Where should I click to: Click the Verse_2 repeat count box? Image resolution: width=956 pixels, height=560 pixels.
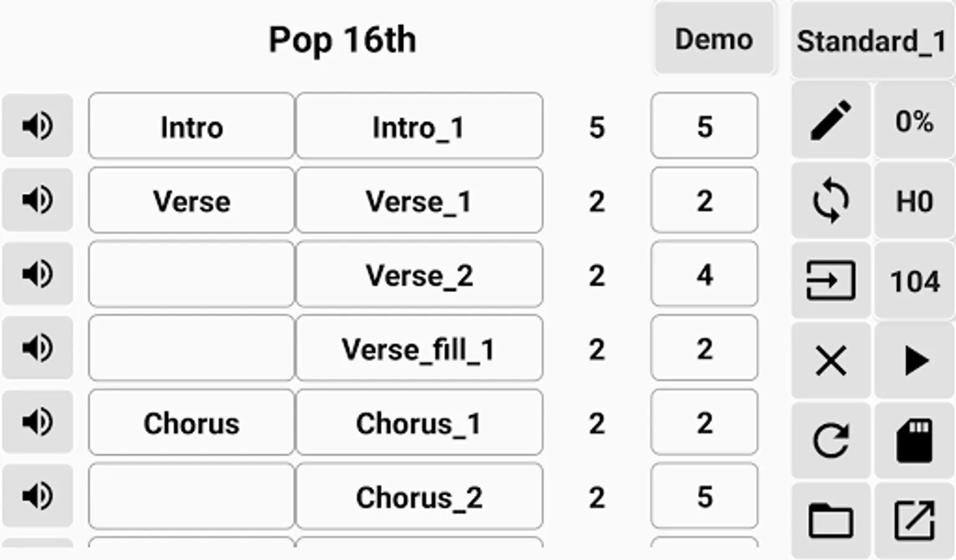tap(704, 274)
